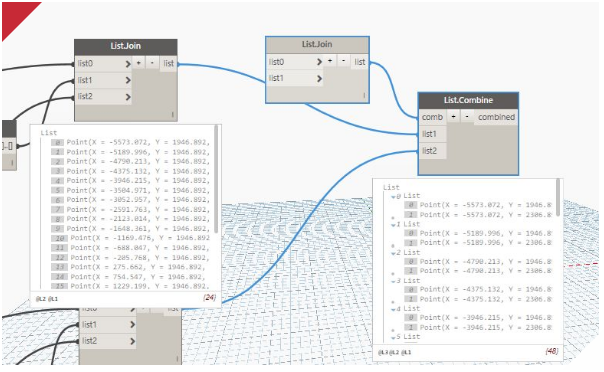This screenshot has height=372, width=604.
Task: Click the root 'List' label in the List.Combine preview
Action: 391,188
